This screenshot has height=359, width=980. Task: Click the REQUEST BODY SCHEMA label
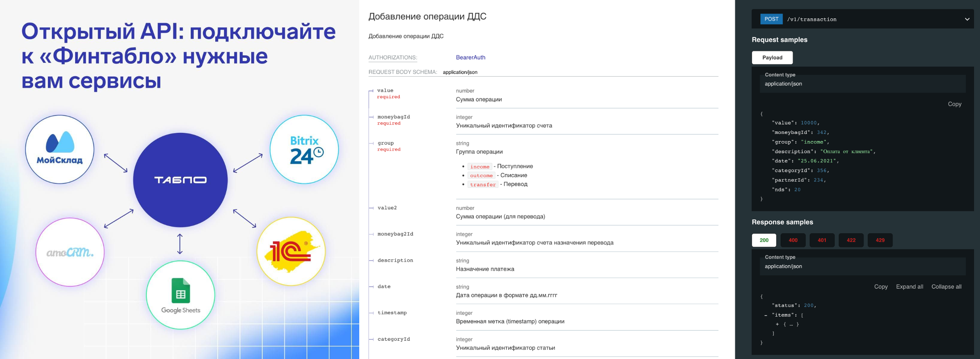[x=403, y=72]
